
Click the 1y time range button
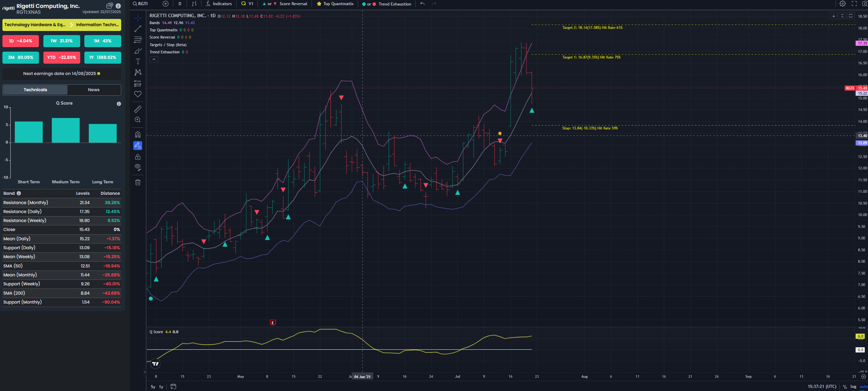[x=161, y=387]
